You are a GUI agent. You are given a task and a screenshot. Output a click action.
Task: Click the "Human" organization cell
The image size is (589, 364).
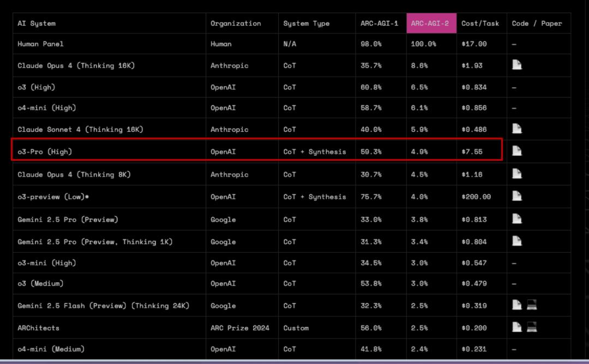221,44
